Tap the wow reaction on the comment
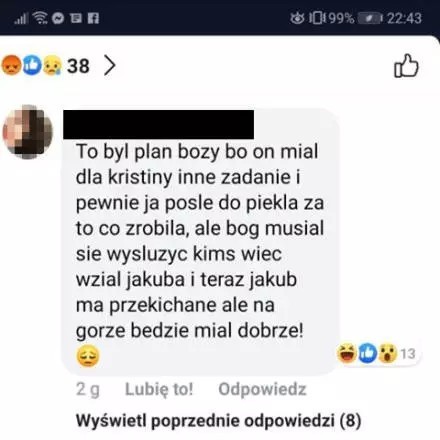Viewport: 440px width, 440px height. [x=387, y=353]
